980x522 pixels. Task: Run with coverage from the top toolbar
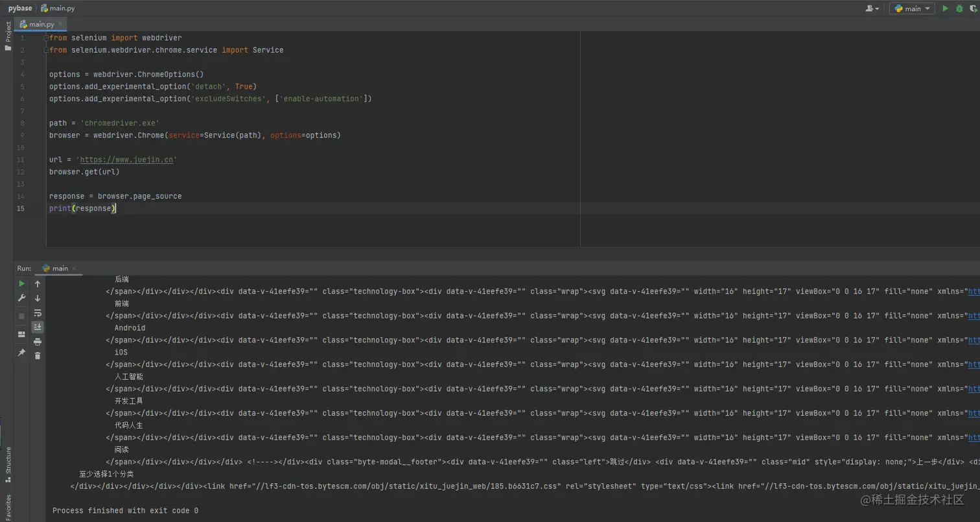coord(974,8)
